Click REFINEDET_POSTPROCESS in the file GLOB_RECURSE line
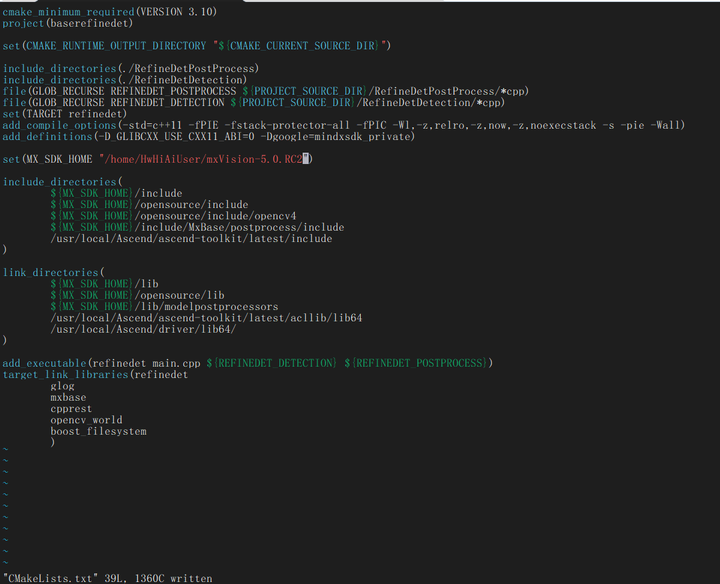Viewport: 720px width, 584px height. click(x=173, y=91)
